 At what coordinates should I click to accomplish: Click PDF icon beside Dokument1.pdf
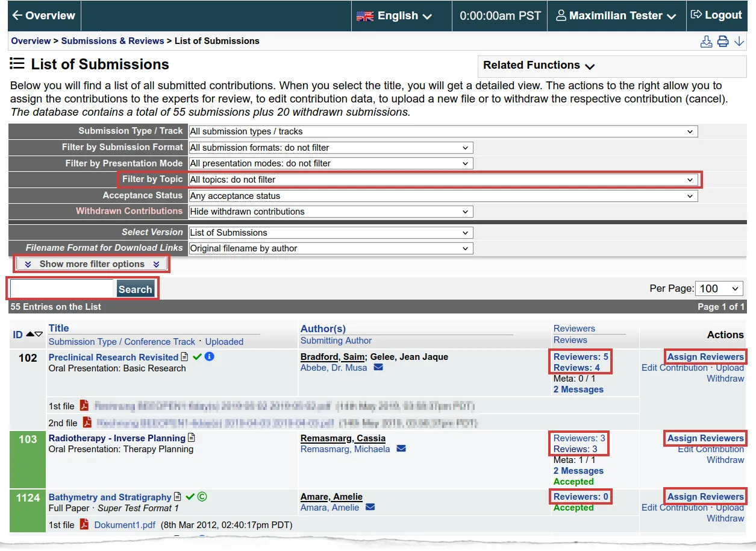point(84,524)
